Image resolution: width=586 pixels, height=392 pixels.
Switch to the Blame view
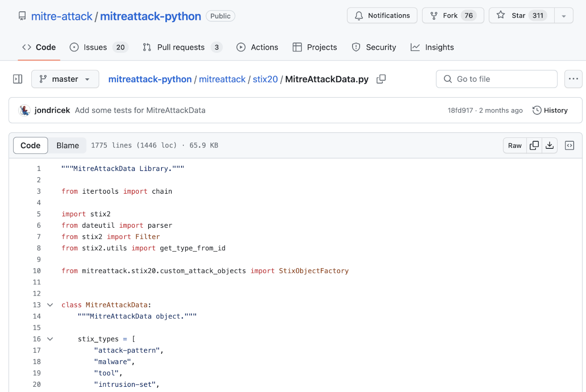pos(67,145)
